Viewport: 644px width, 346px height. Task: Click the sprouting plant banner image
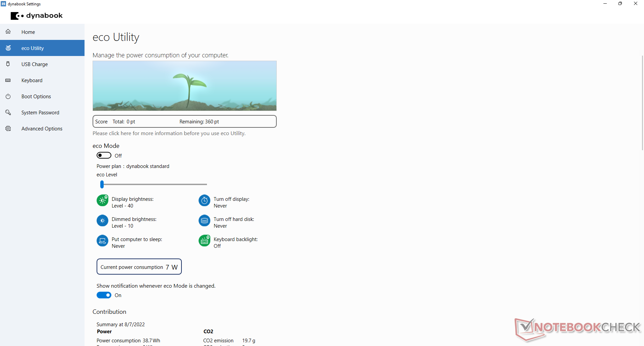(184, 86)
